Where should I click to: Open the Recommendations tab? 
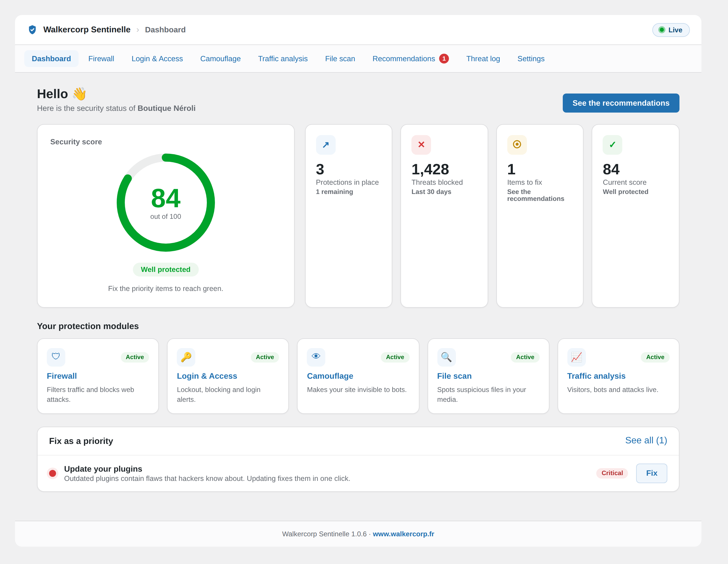pyautogui.click(x=410, y=59)
